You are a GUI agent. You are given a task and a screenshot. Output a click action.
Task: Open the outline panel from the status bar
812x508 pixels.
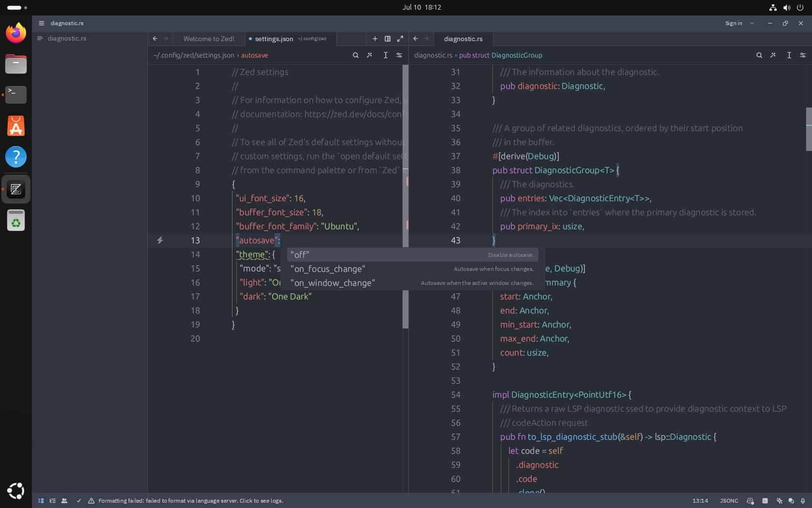pos(53,501)
